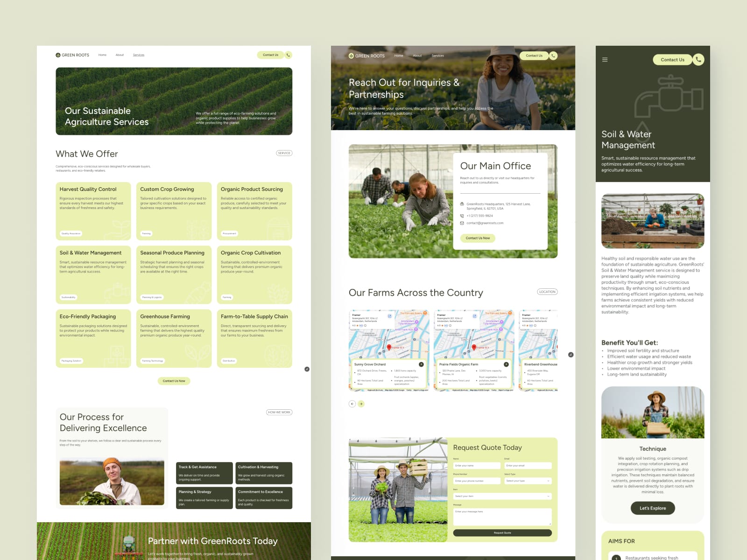
Task: Click the phone icon beside +1 (217) 555-9824
Action: click(462, 216)
